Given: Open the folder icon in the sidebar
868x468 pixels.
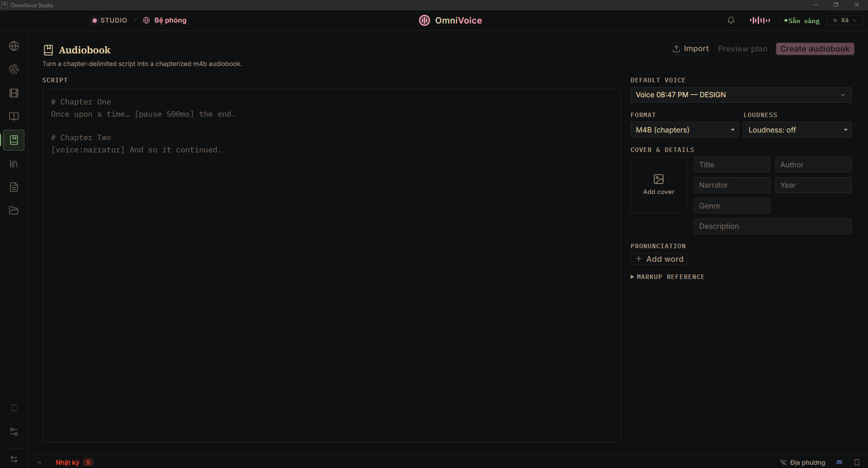Looking at the screenshot, I should click(14, 211).
